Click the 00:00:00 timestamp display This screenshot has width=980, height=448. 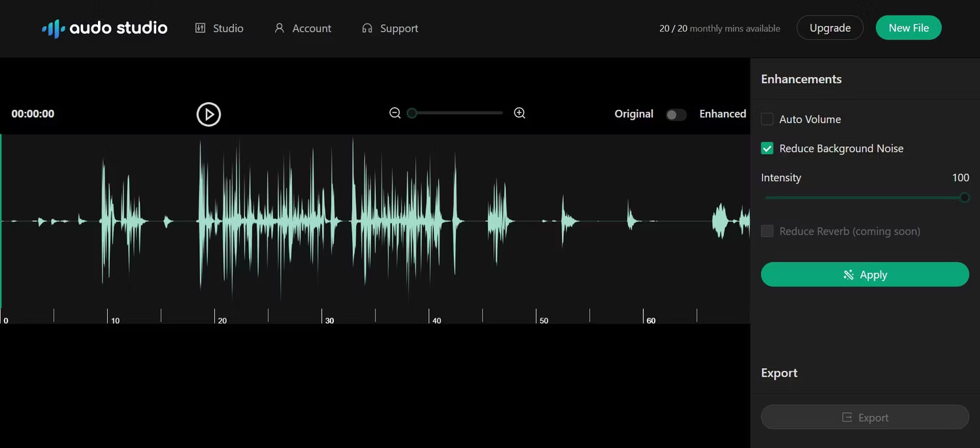coord(33,113)
